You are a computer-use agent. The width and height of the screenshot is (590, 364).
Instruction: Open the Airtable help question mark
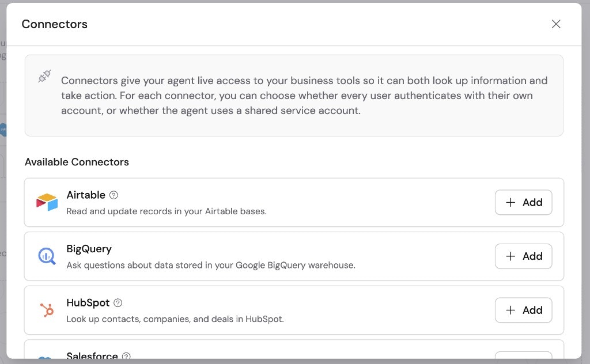click(114, 195)
